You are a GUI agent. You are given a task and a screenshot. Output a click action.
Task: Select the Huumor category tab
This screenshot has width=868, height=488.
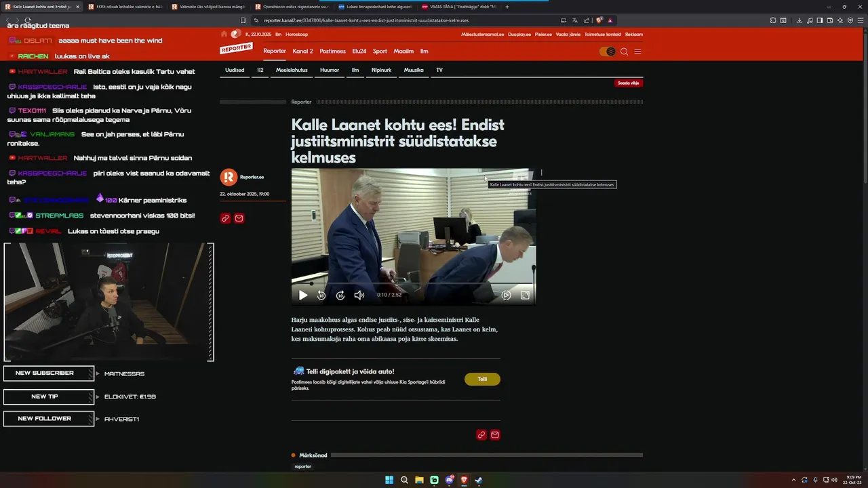coord(330,70)
